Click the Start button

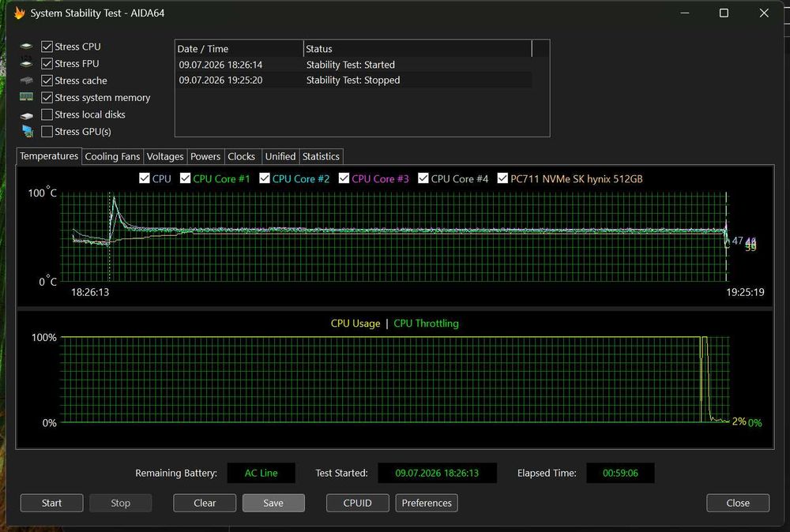pyautogui.click(x=51, y=503)
